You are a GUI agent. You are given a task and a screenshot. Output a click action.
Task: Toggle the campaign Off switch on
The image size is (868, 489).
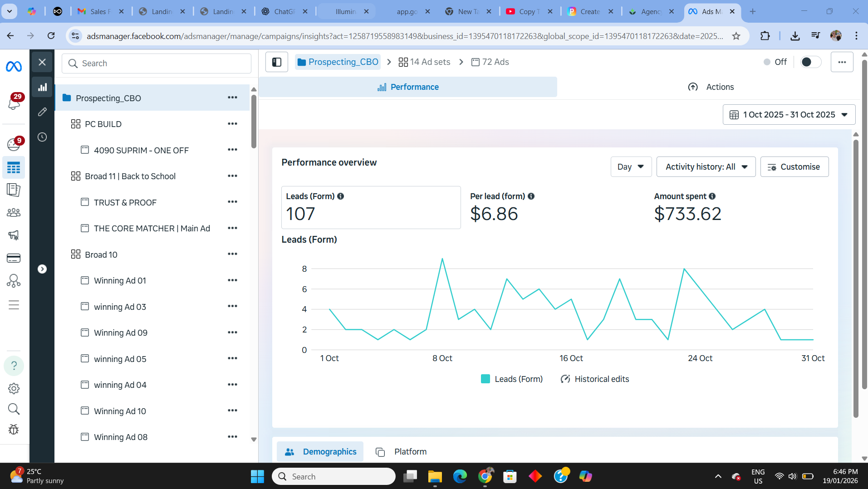[810, 62]
